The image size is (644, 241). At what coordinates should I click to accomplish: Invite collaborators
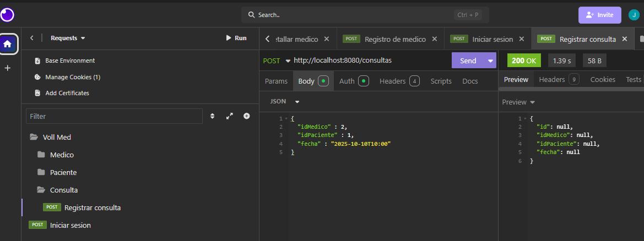599,15
